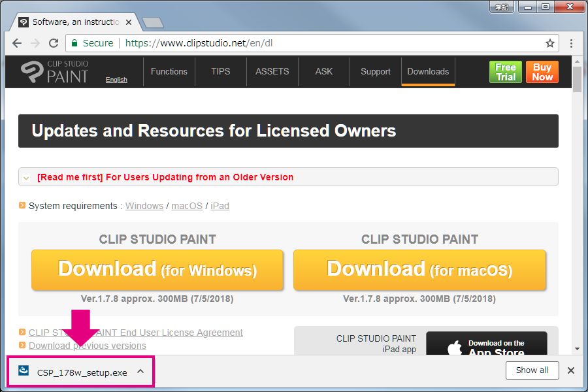Bookmark this page with the star icon

(x=549, y=43)
